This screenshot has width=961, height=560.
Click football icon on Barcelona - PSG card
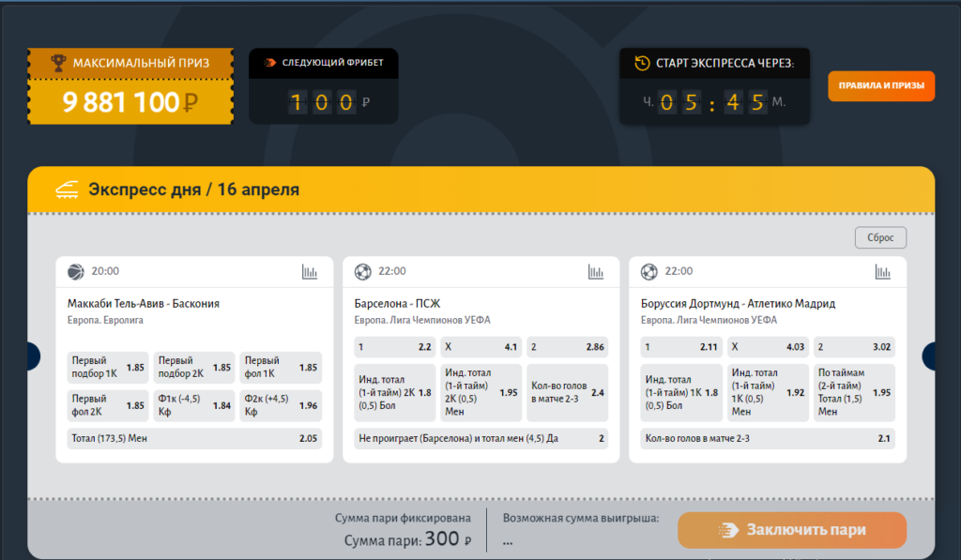pos(363,271)
